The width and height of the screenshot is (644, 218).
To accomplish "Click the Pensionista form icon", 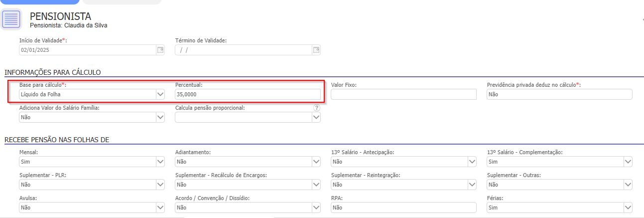I will tap(11, 19).
